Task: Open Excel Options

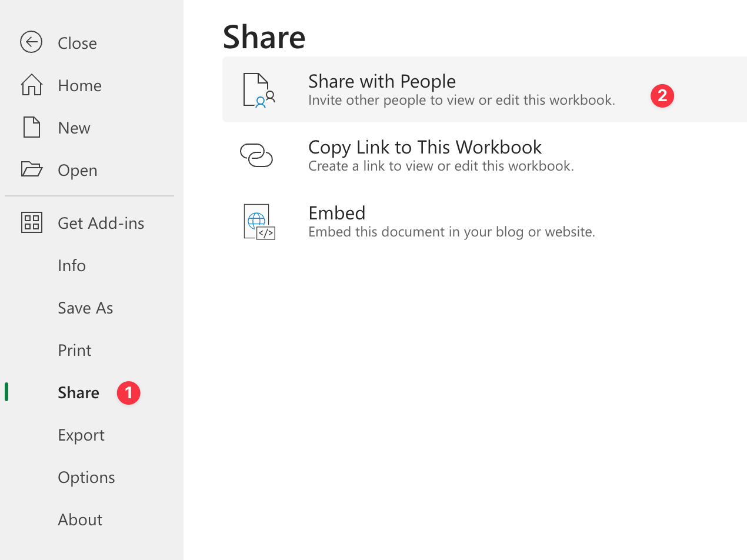Action: click(x=86, y=477)
